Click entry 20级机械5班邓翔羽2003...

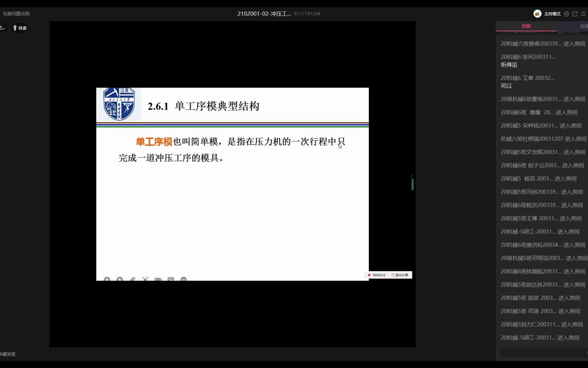point(544,259)
